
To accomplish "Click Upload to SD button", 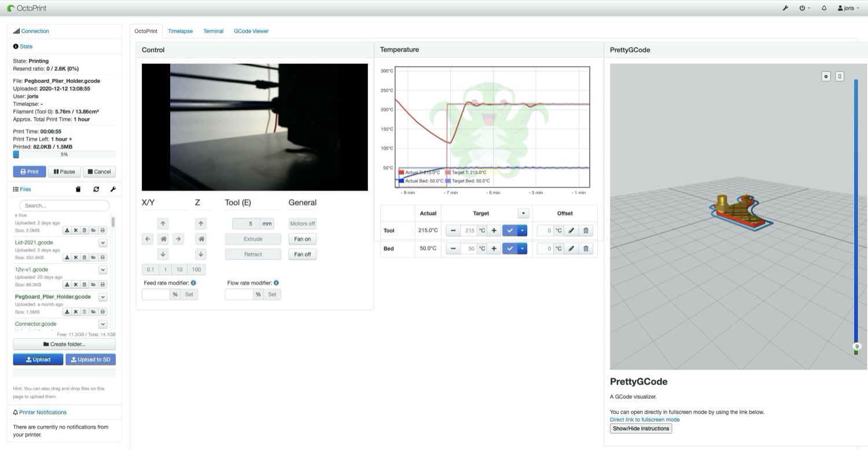I will pos(91,360).
